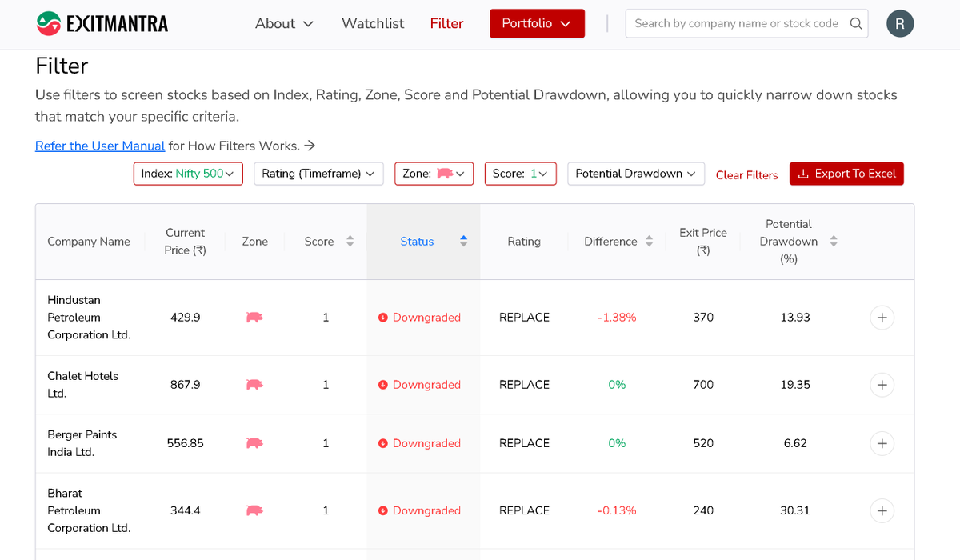Click REPLACE rating for Chalet Hotels
Viewport: 960px width, 560px height.
[x=524, y=385]
